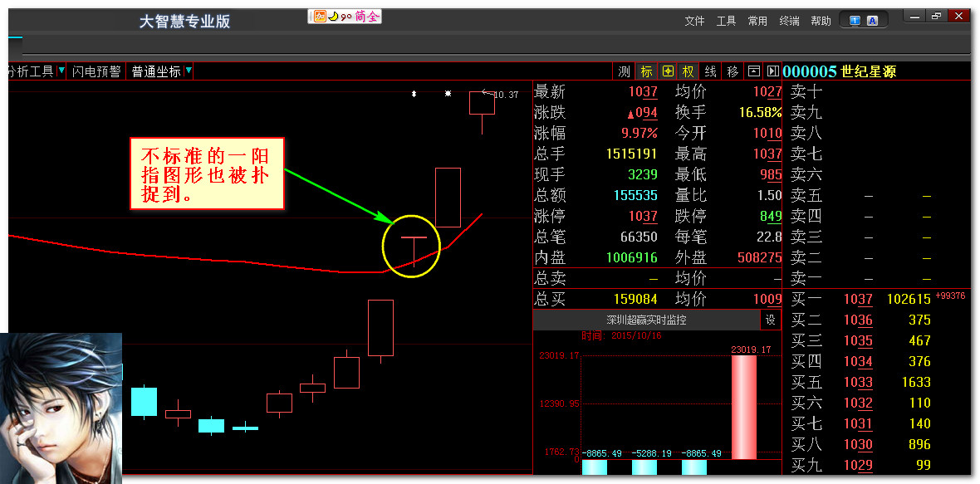Expand the 分析工具 dropdown arrow

61,71
